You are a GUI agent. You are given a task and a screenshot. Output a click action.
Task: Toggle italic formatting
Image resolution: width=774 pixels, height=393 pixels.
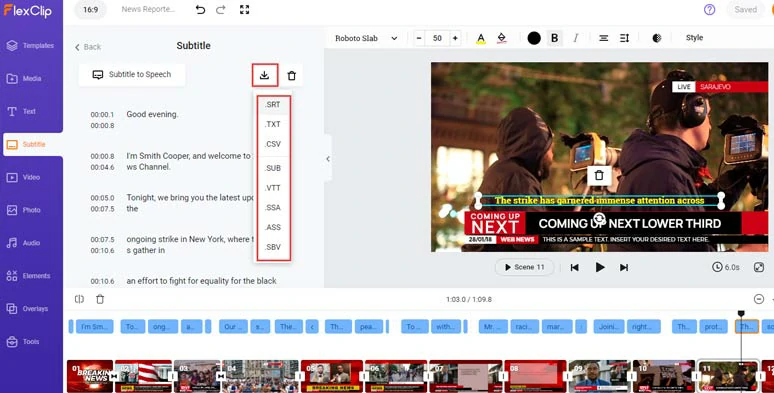(x=576, y=38)
